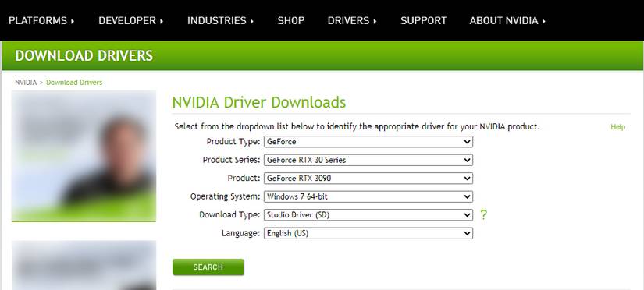Screen dimensions: 644x290
Task: Click the 'Product Series:' label
Action: (x=231, y=160)
